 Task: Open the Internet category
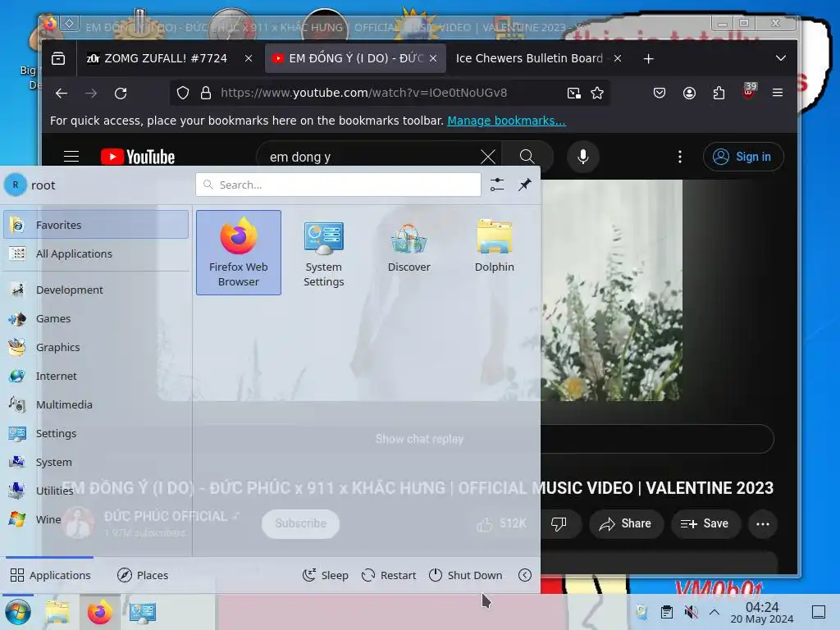(x=96, y=376)
